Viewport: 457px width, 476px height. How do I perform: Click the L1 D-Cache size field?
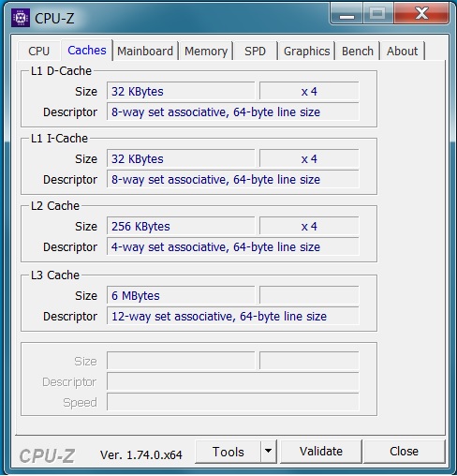tap(181, 91)
